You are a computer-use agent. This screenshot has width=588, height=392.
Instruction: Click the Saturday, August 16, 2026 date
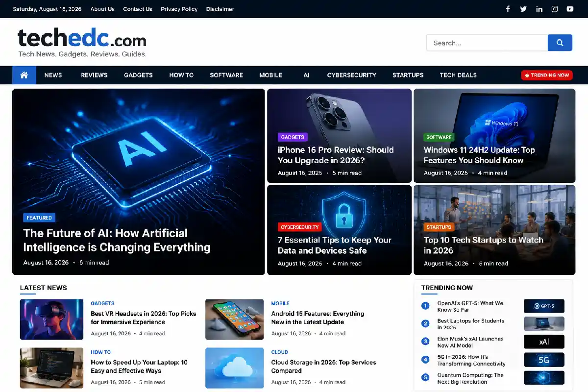pyautogui.click(x=47, y=9)
